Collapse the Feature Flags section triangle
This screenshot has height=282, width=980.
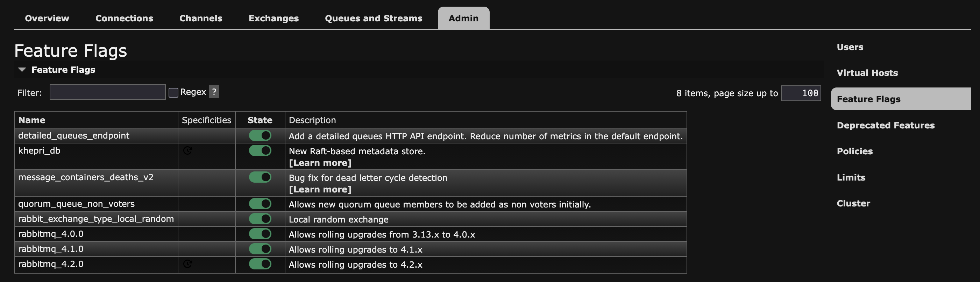(x=22, y=70)
